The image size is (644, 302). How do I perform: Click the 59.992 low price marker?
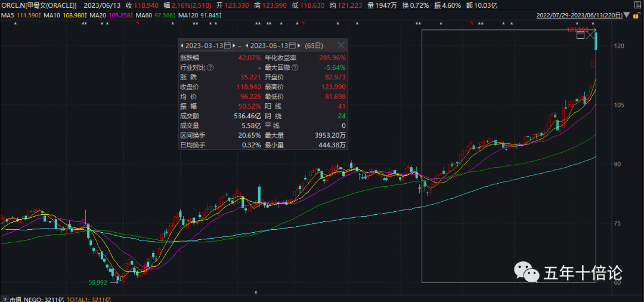98,282
